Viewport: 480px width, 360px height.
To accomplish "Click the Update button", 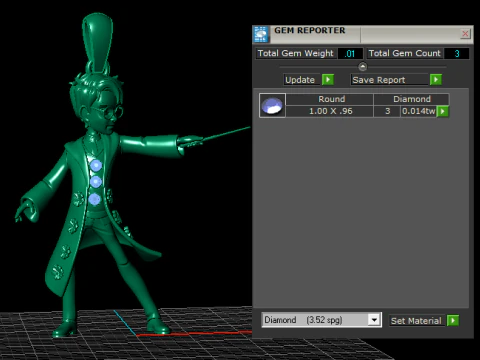I will click(302, 80).
